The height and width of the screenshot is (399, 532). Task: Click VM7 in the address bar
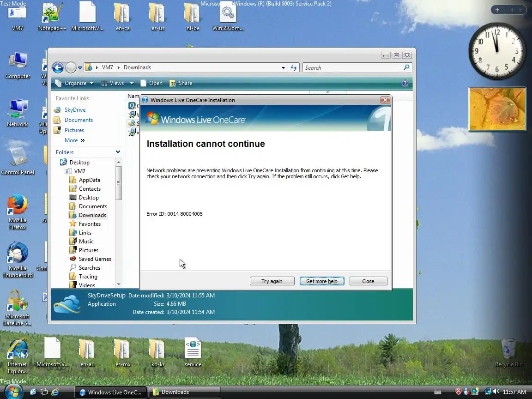107,67
